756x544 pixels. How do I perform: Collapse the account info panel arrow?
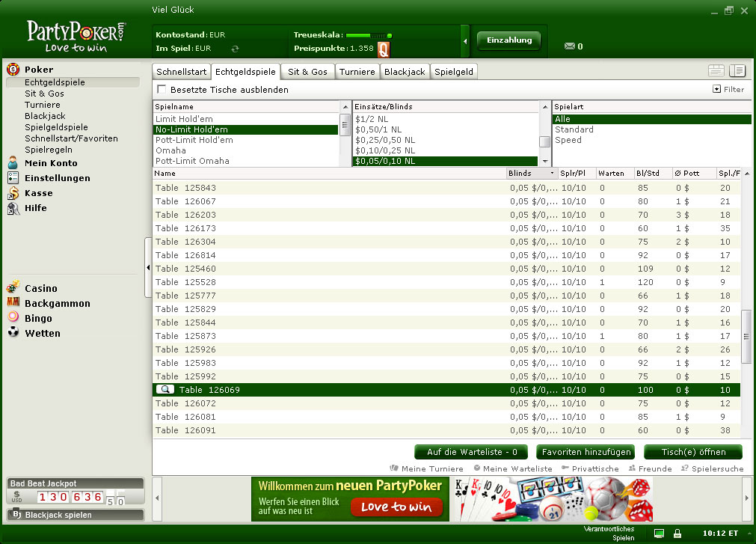point(465,41)
